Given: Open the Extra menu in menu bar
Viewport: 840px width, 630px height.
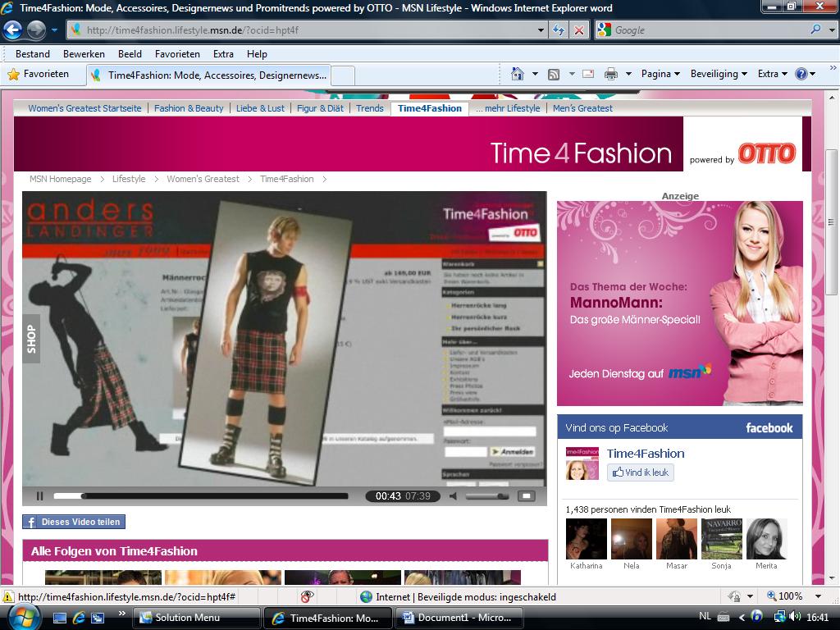Looking at the screenshot, I should coord(223,54).
